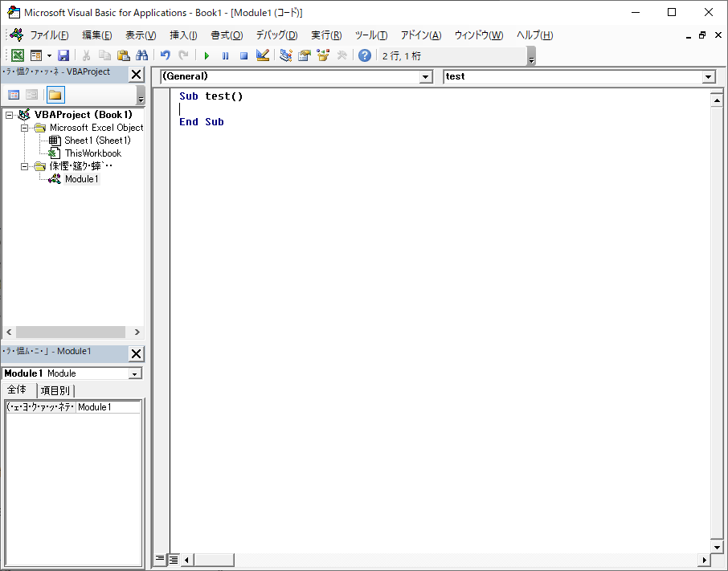Select ThisWorkbook in the project tree

92,153
